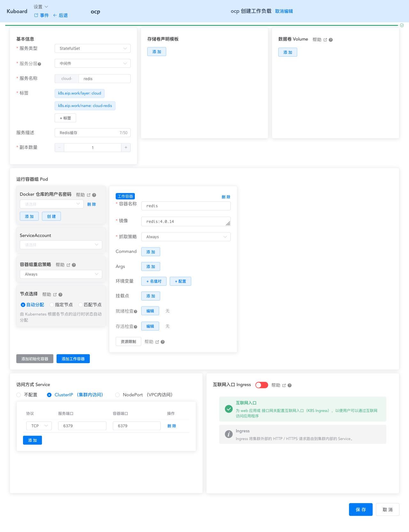Open TCP protocol dropdown

click(x=39, y=426)
